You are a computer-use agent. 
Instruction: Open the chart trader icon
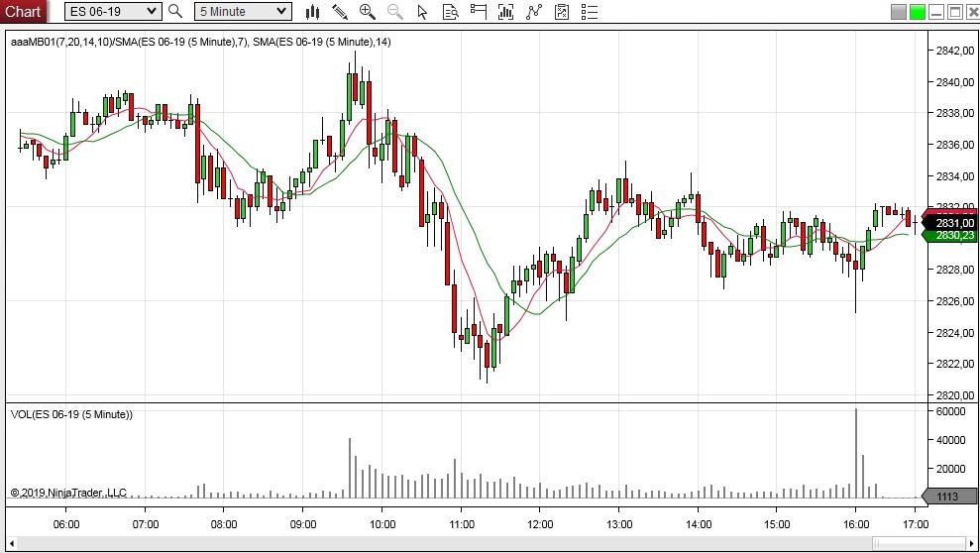click(x=479, y=11)
